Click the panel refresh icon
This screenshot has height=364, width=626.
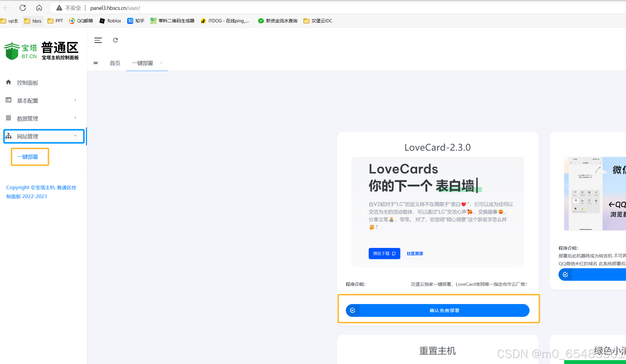coord(115,40)
